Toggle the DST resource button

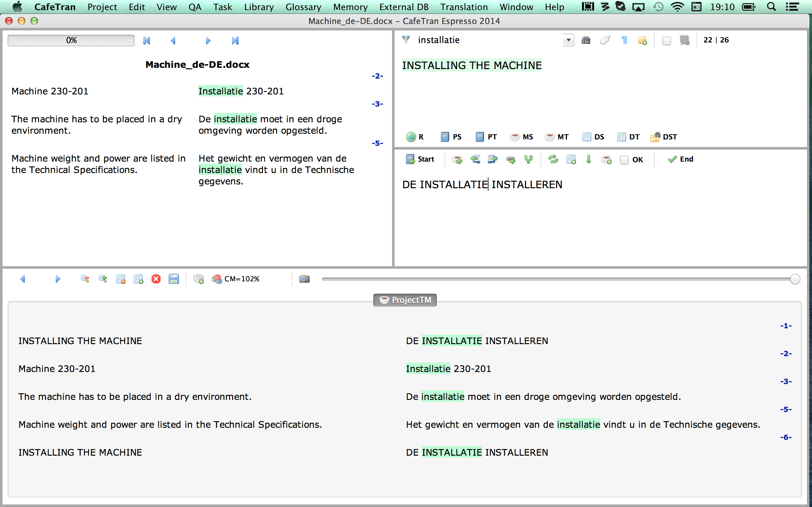[x=663, y=137]
